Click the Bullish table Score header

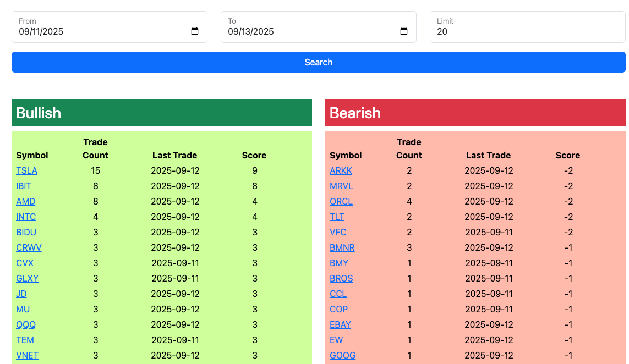pyautogui.click(x=254, y=156)
